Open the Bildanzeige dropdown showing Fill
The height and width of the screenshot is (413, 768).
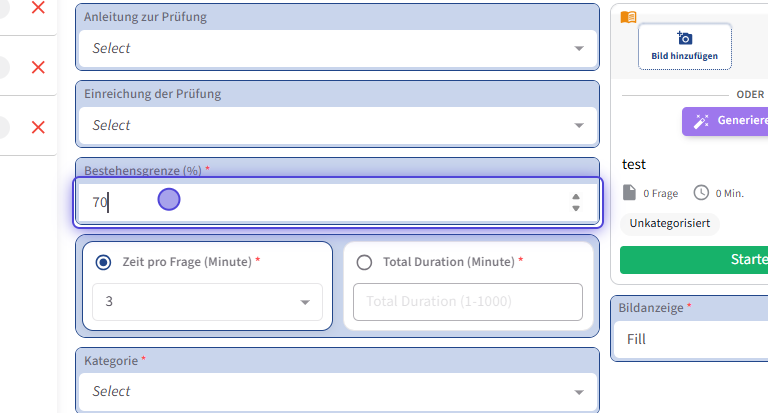(x=690, y=339)
